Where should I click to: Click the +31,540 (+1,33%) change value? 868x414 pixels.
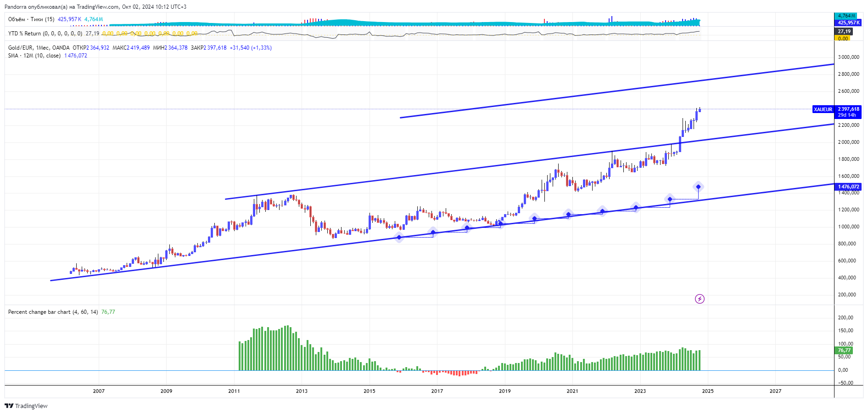pyautogui.click(x=251, y=48)
